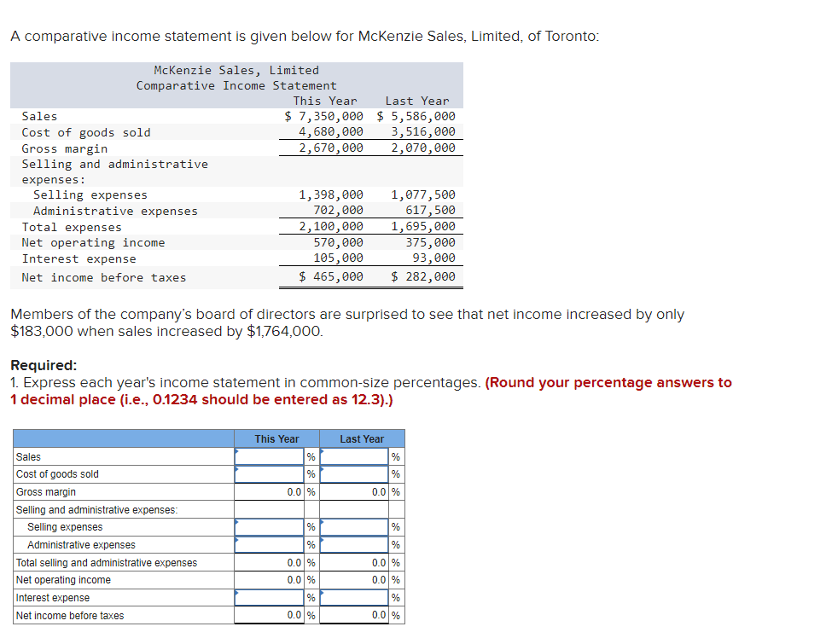Select the Last Year column header
This screenshot has width=826, height=644.
pos(362,438)
